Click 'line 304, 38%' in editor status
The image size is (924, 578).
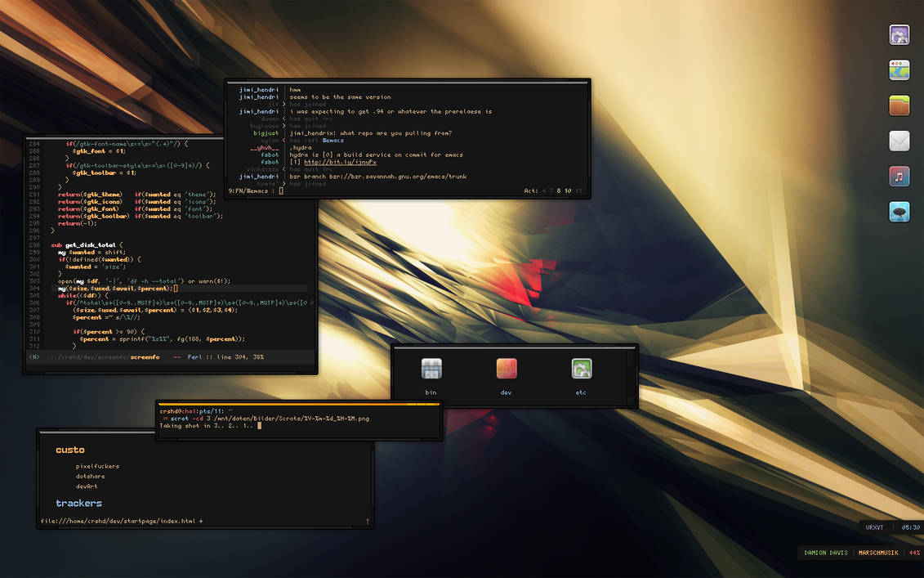pos(241,356)
